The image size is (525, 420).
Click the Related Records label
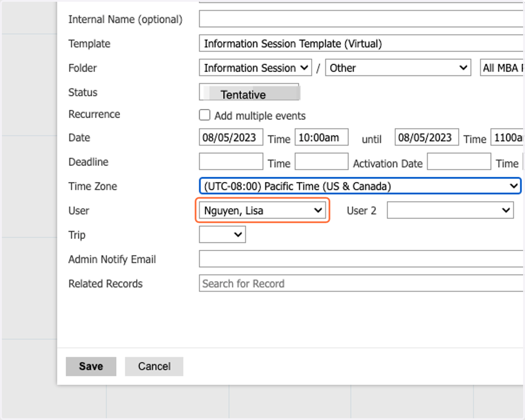pos(105,283)
